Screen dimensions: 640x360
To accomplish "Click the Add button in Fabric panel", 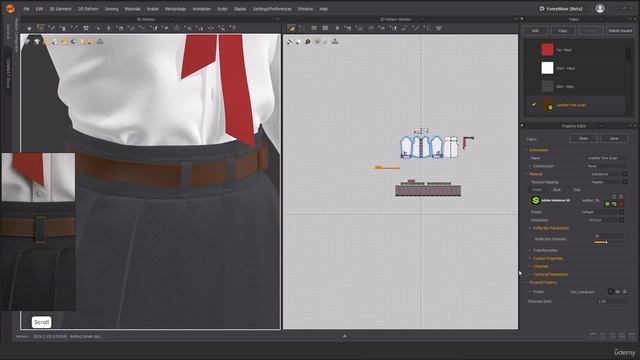I will point(535,31).
